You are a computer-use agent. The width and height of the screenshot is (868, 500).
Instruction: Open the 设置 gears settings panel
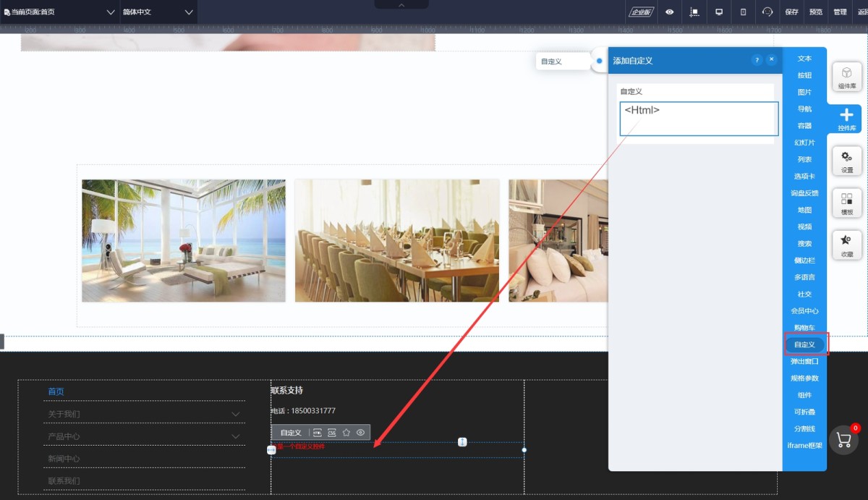pos(846,161)
